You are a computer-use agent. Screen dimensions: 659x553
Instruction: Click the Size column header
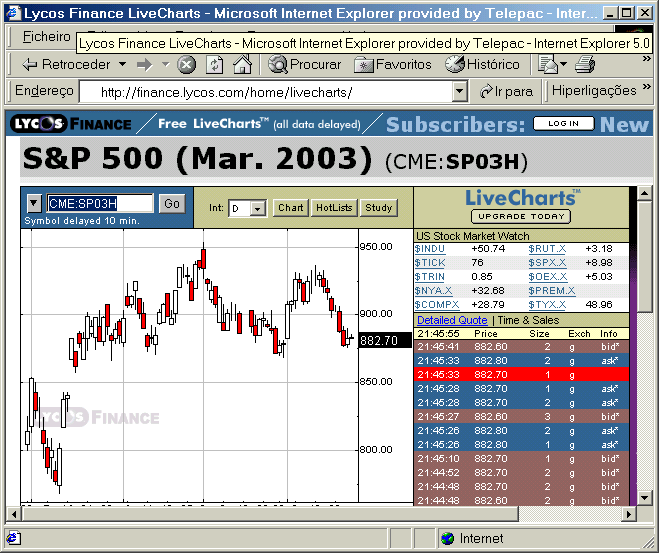tap(539, 334)
